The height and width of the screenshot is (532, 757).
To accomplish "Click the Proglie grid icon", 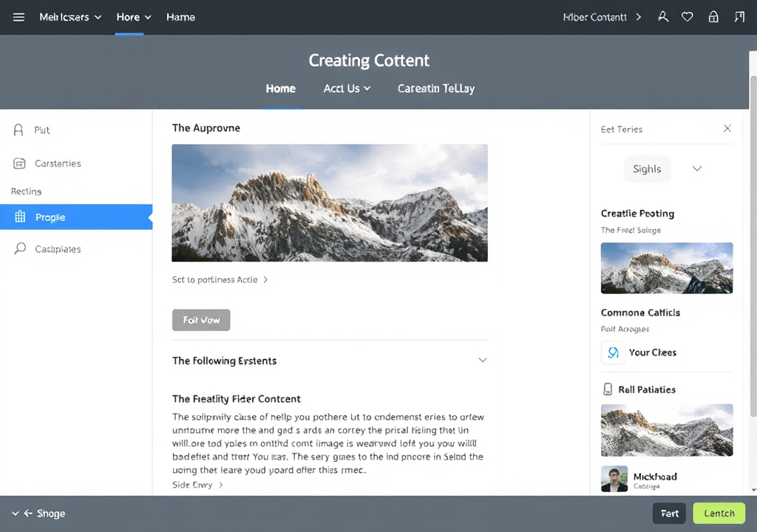I will click(20, 216).
